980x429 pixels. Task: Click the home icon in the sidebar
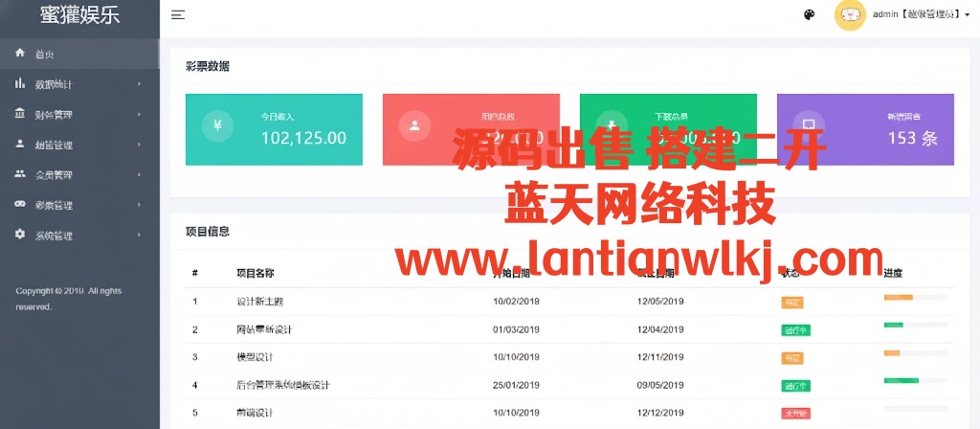[20, 54]
